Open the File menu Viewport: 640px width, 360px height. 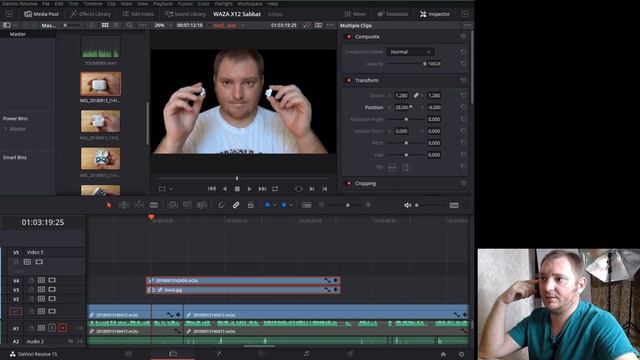46,3
